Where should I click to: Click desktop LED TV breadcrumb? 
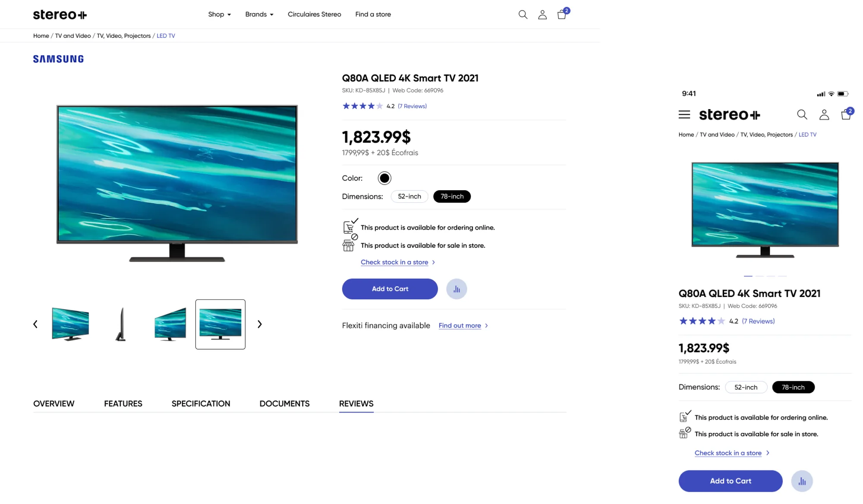[166, 36]
